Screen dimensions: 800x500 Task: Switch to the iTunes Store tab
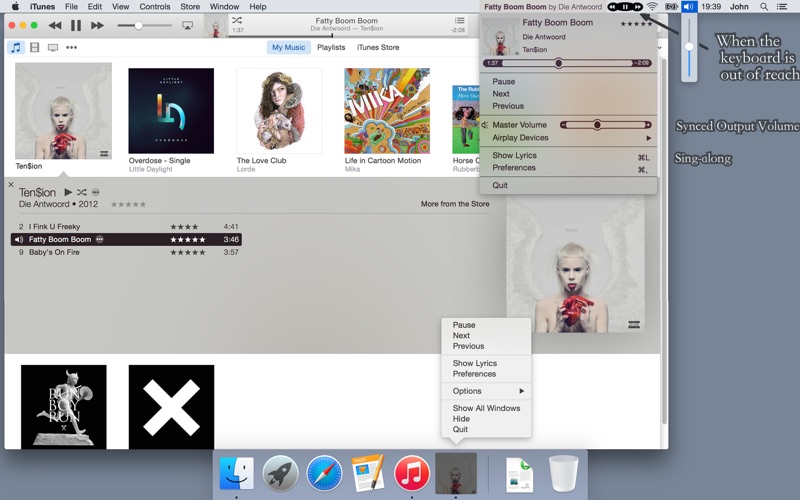pos(378,47)
